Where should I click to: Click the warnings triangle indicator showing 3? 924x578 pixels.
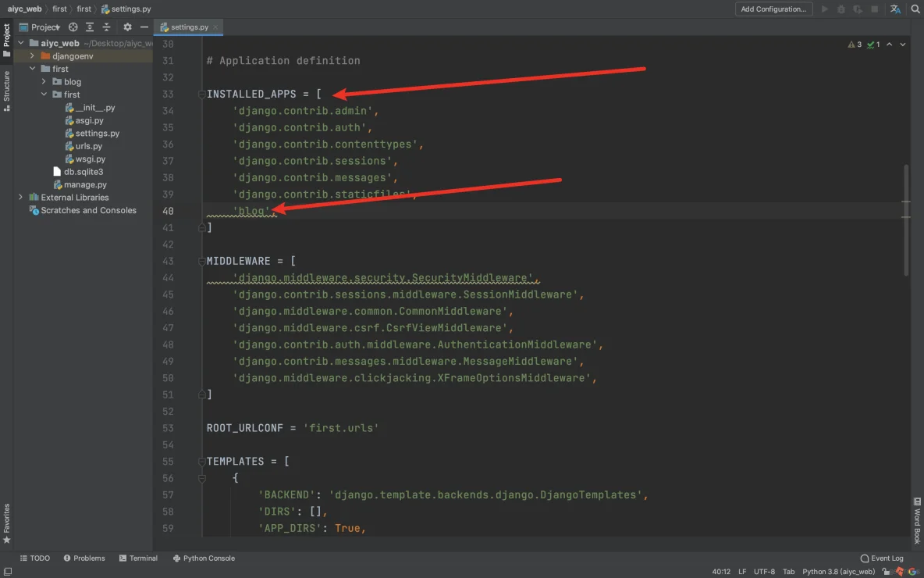(x=855, y=45)
